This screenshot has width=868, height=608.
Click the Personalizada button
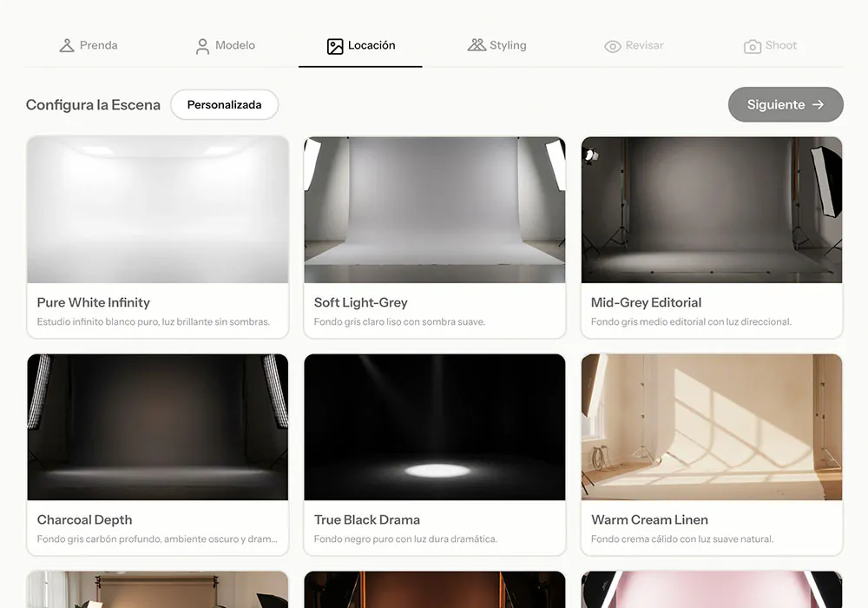tap(224, 104)
